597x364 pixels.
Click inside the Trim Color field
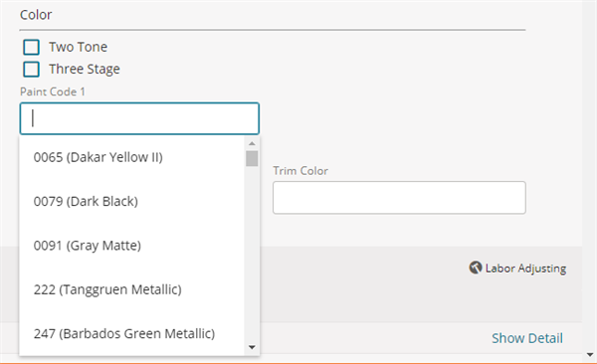[399, 198]
